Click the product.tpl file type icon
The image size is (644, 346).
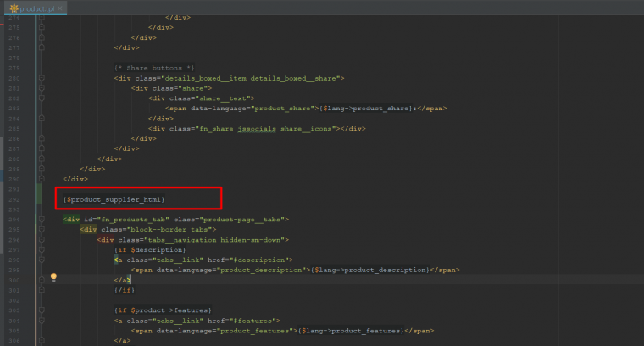pyautogui.click(x=14, y=8)
